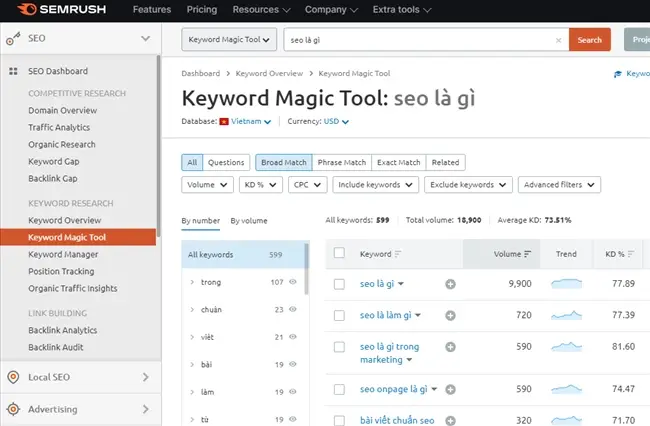Viewport: 650px width, 426px height.
Task: Click the Advertising target icon
Action: (13, 409)
